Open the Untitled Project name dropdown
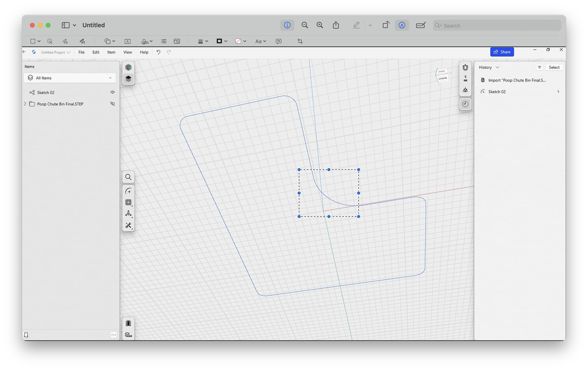The height and width of the screenshot is (370, 588). pos(55,52)
